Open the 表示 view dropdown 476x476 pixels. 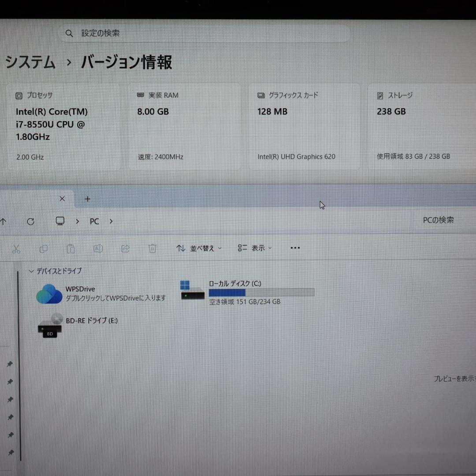pyautogui.click(x=255, y=248)
